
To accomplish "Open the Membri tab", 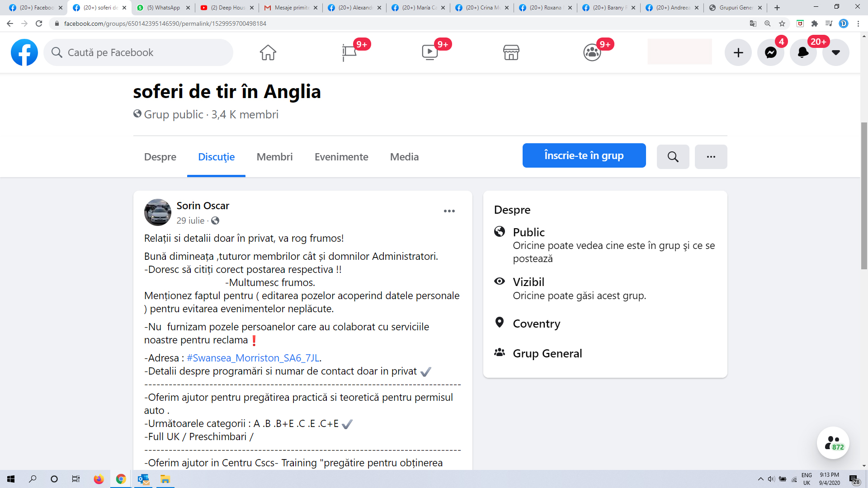I will (274, 157).
